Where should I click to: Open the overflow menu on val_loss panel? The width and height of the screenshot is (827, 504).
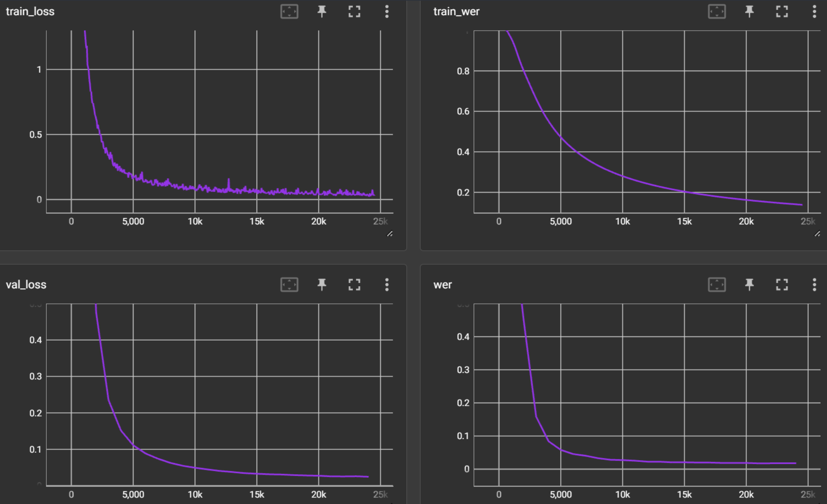tap(387, 284)
